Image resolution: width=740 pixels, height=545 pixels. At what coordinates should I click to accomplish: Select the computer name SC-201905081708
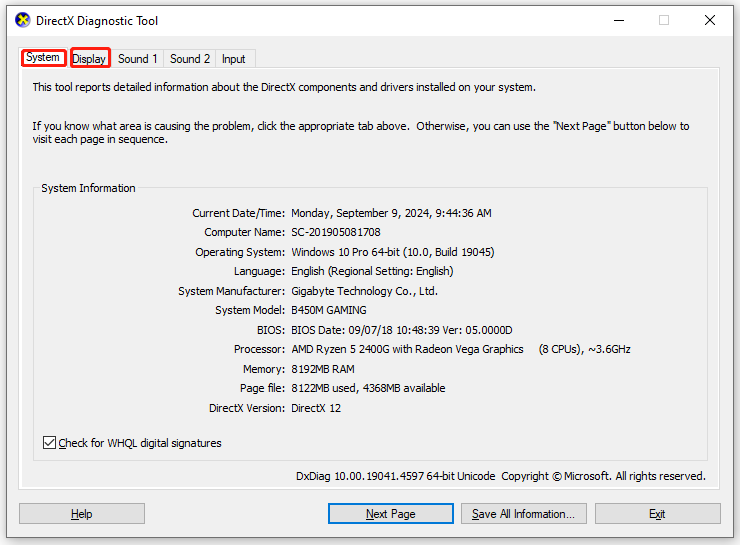pos(336,232)
